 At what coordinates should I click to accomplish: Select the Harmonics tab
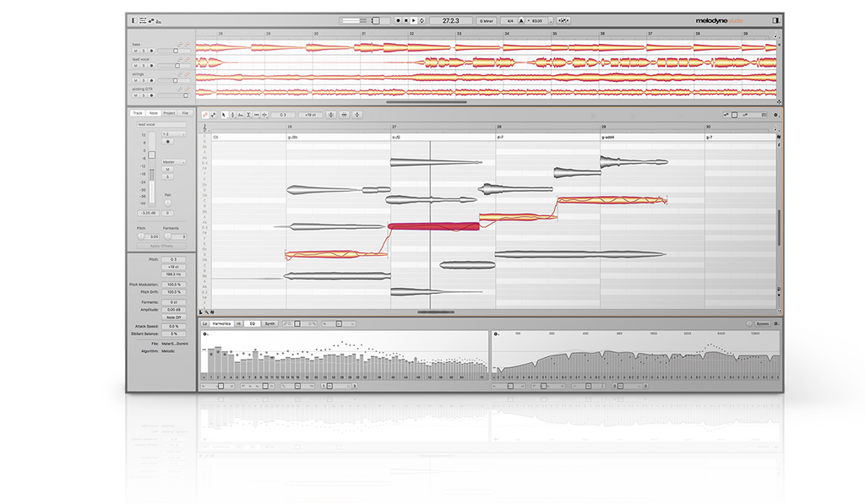pyautogui.click(x=221, y=323)
